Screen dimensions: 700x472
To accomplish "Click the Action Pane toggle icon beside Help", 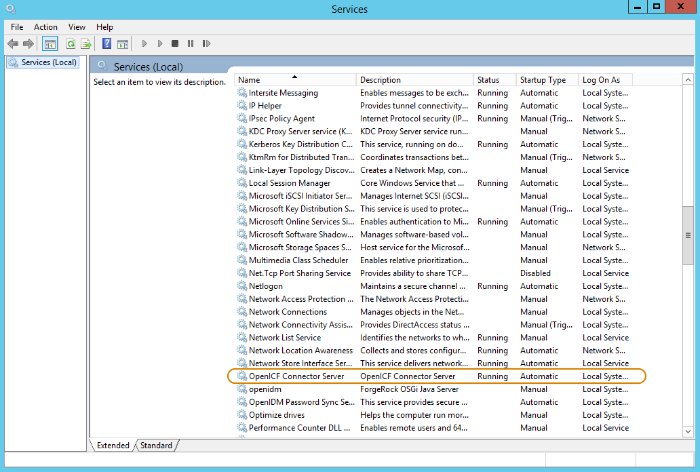I will tap(122, 44).
